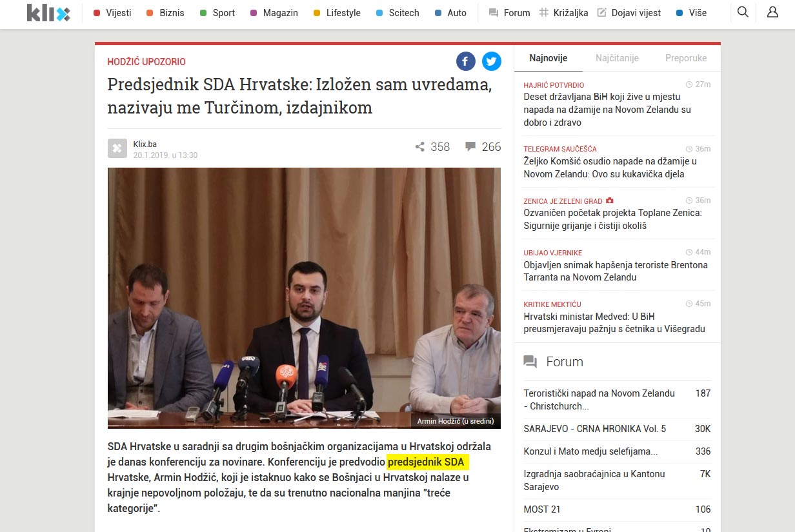Share article via Twitter icon
The image size is (795, 532).
tap(492, 61)
